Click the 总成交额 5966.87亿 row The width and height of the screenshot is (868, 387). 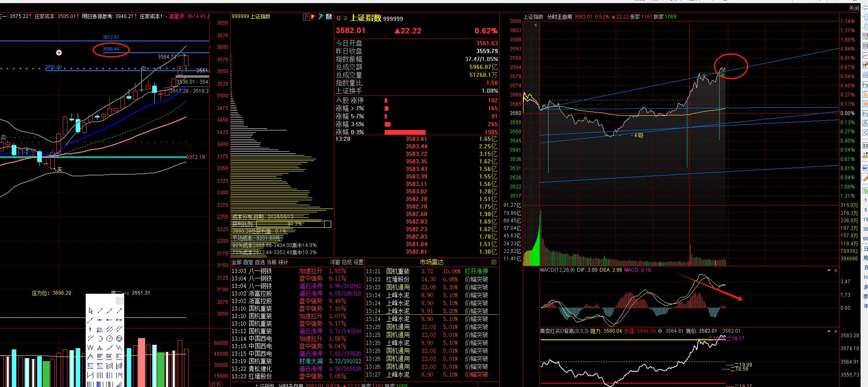click(x=417, y=67)
